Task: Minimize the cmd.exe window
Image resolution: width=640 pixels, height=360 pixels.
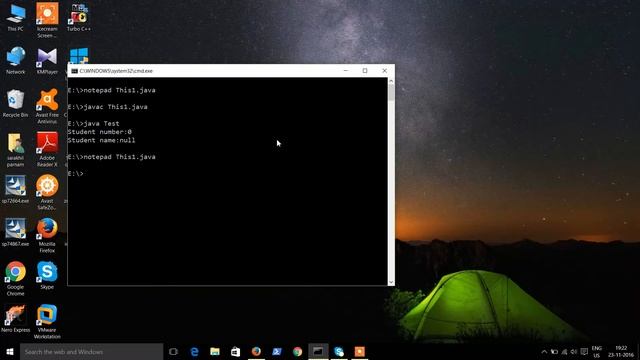Action: coord(346,71)
